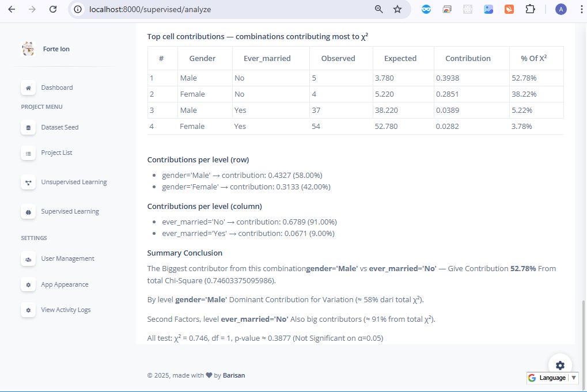Click the gender='Female' contribution bullet
This screenshot has height=392, width=587.
[246, 187]
